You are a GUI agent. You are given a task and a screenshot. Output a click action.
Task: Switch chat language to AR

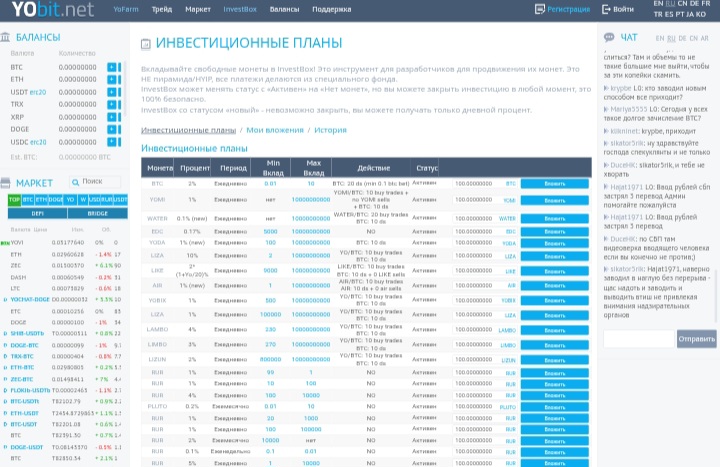point(704,38)
